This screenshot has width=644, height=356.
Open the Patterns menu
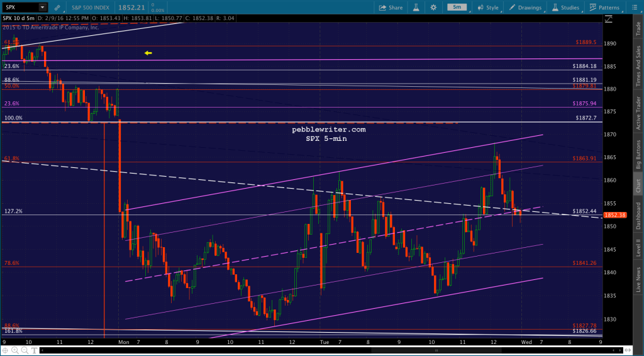[604, 8]
